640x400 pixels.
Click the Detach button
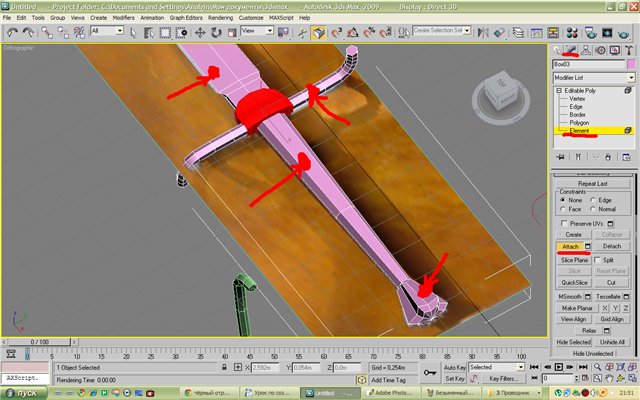pyautogui.click(x=612, y=246)
